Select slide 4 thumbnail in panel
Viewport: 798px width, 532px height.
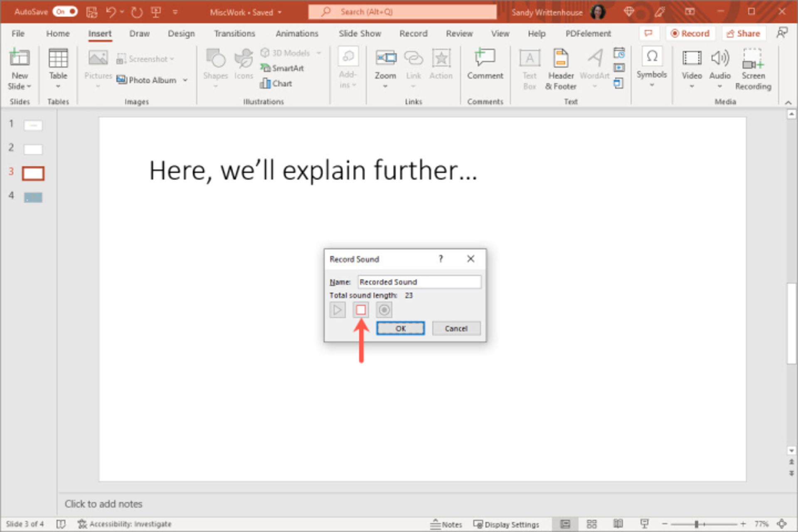click(x=33, y=197)
